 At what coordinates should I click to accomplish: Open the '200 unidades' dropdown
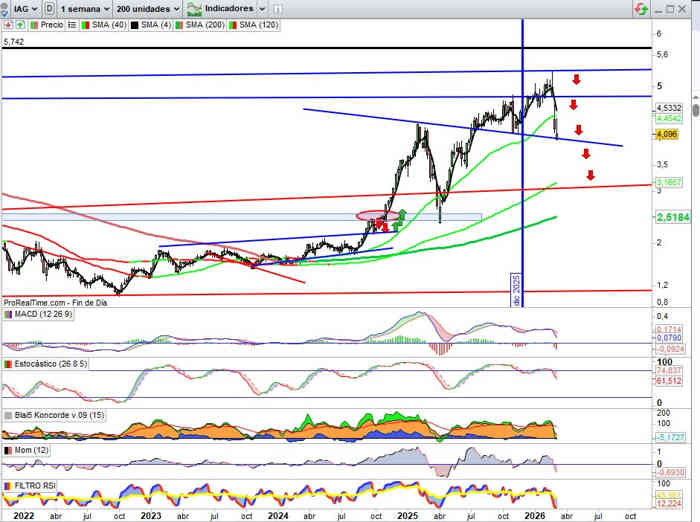tap(147, 8)
